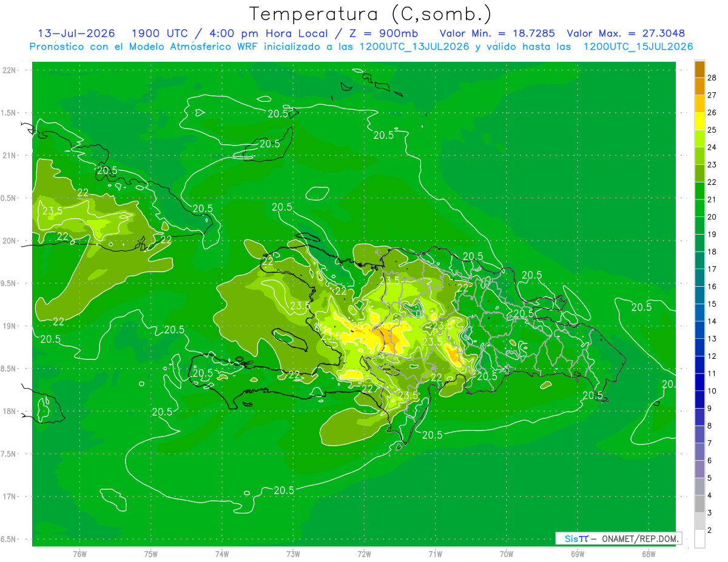Select the purple swatch between 5 and 6
The width and height of the screenshot is (728, 562).
pos(699,469)
